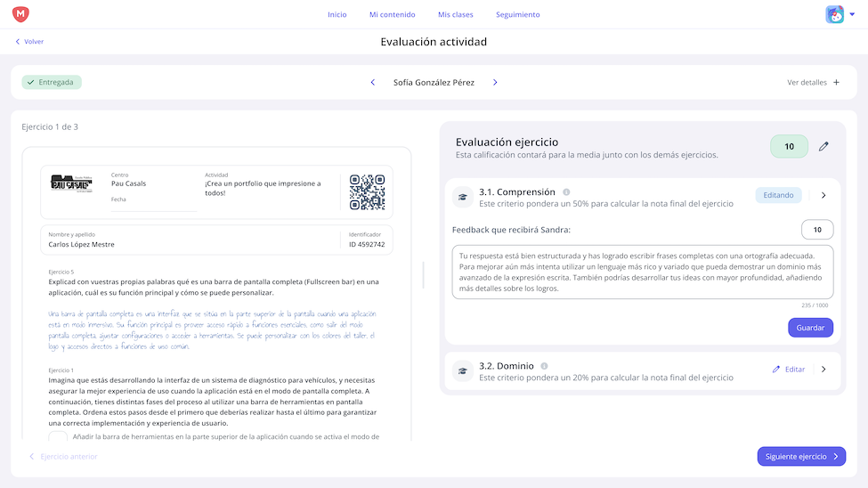868x488 pixels.
Task: Open the Mi contenido menu item
Action: click(392, 14)
